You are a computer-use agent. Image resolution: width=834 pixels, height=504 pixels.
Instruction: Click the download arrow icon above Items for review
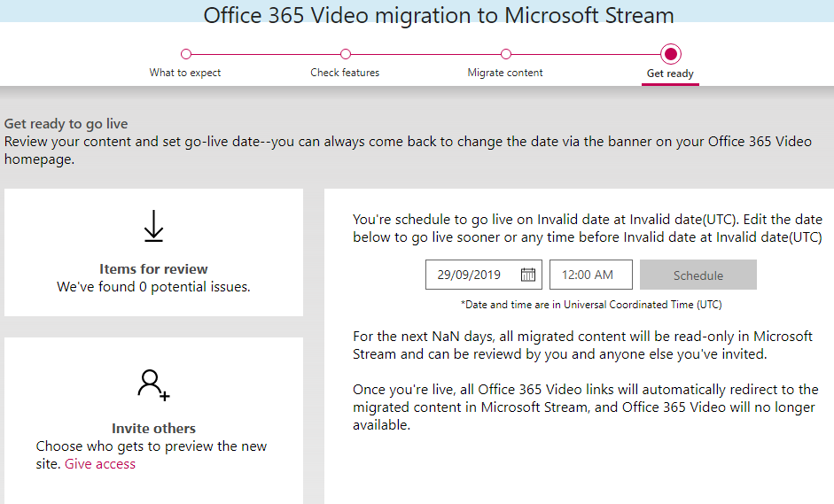153,226
